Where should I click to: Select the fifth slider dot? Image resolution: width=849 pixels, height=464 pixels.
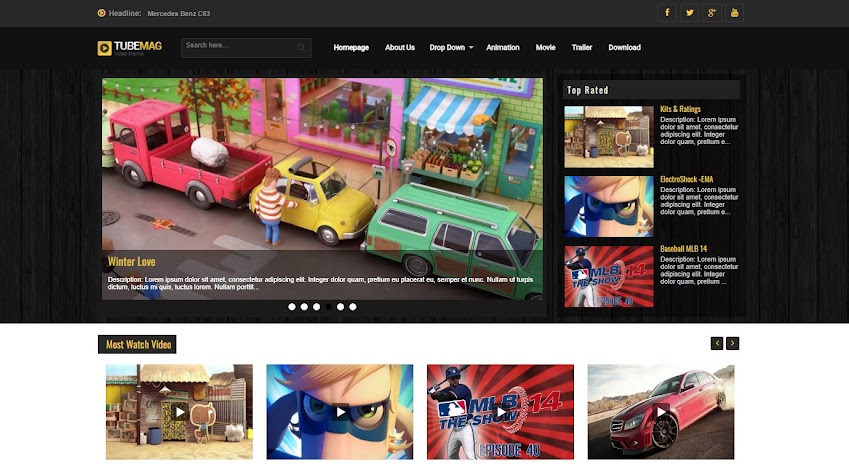tap(341, 306)
